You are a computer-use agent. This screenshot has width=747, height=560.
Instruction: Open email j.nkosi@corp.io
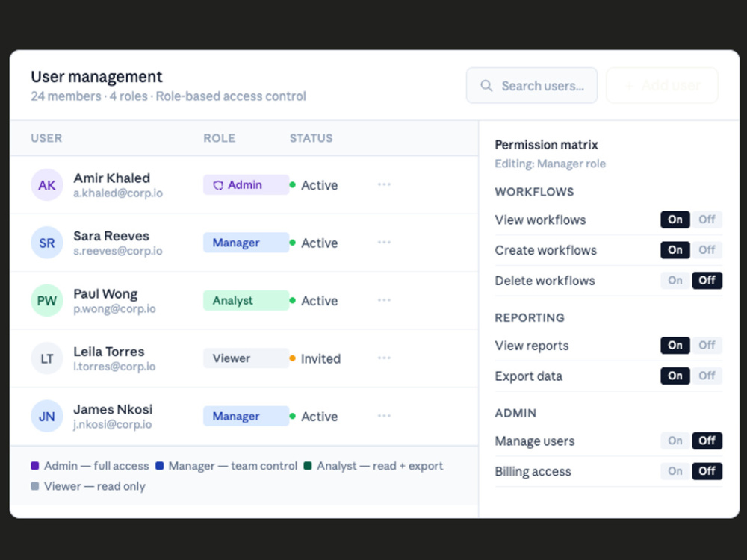(113, 424)
